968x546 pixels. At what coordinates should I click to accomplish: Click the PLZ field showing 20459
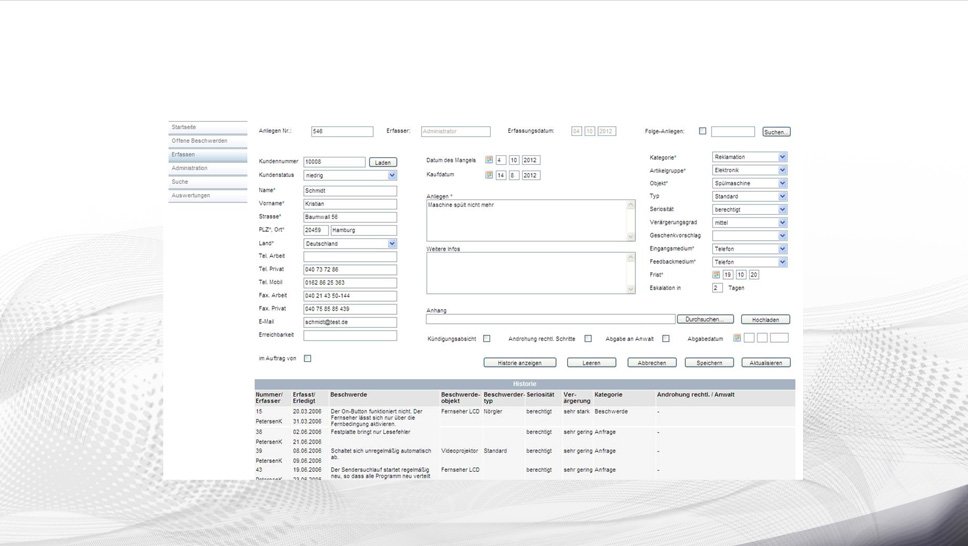point(316,230)
